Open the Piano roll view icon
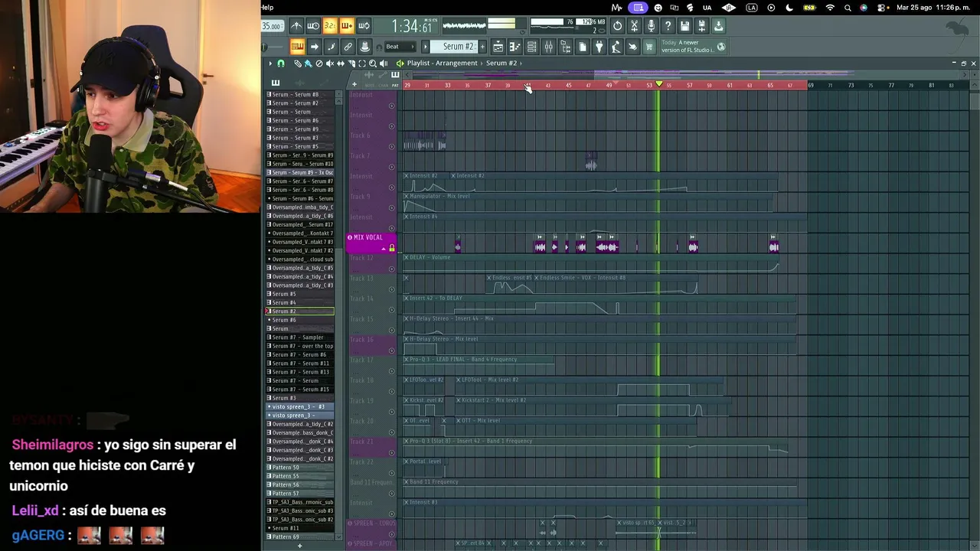This screenshot has height=551, width=980. (x=514, y=47)
